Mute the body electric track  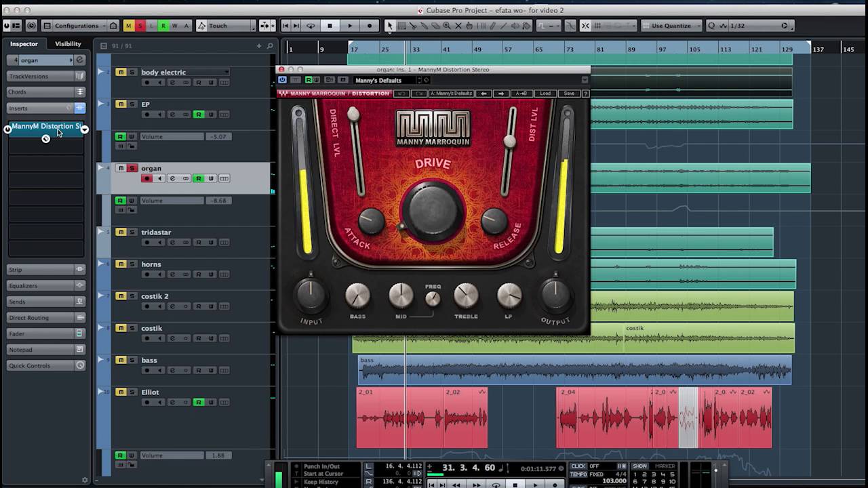(120, 73)
